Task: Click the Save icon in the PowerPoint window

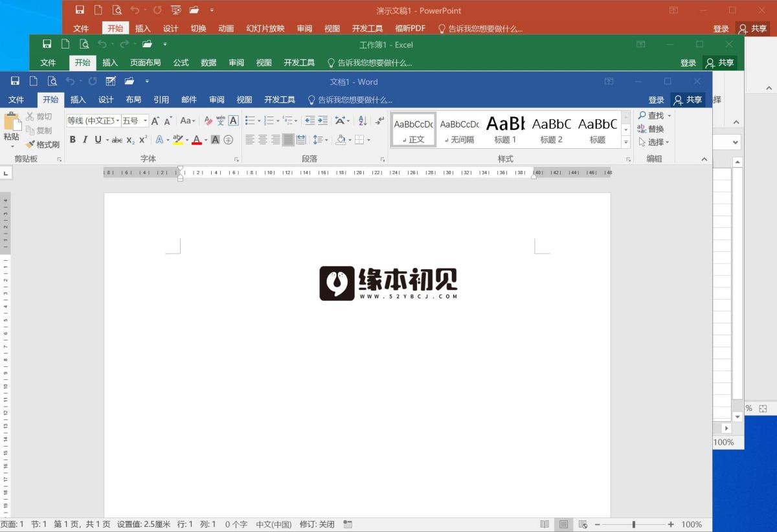Action: (x=80, y=10)
